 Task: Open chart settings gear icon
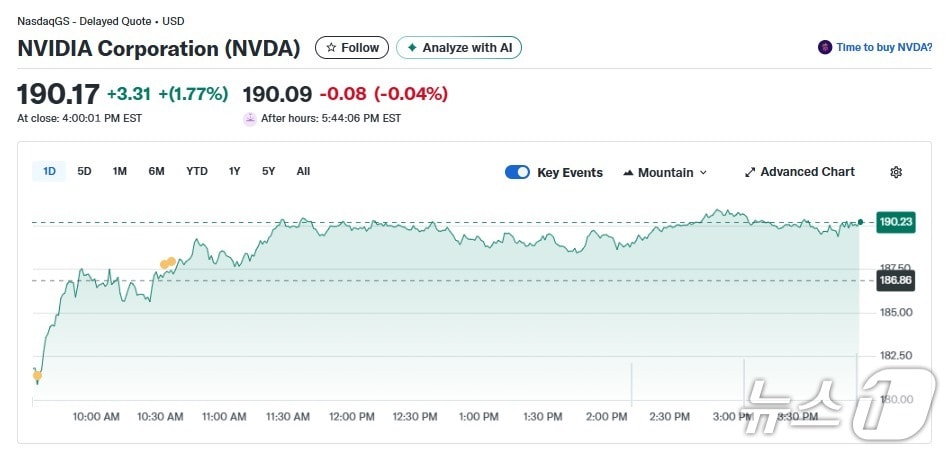896,172
